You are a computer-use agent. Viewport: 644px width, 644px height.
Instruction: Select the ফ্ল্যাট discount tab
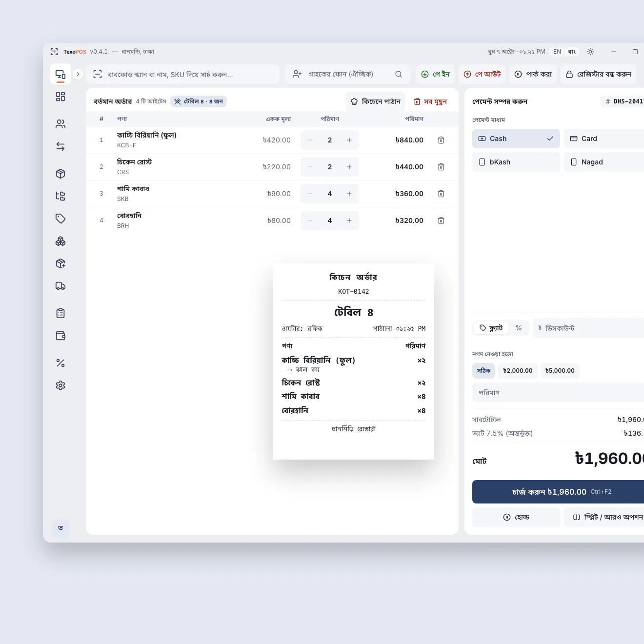(491, 328)
